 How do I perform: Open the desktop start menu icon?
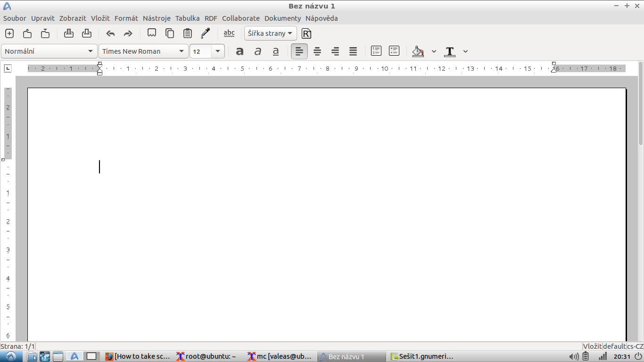[10, 356]
